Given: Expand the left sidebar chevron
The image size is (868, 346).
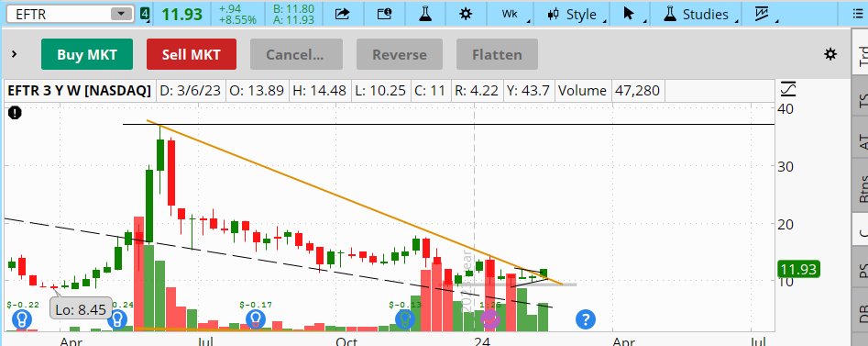Looking at the screenshot, I should click(15, 54).
